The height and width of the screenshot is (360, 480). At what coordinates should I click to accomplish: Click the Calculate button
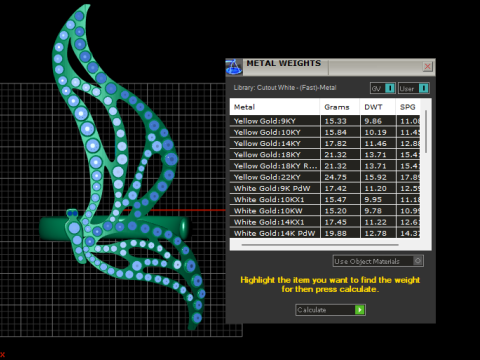tap(330, 310)
